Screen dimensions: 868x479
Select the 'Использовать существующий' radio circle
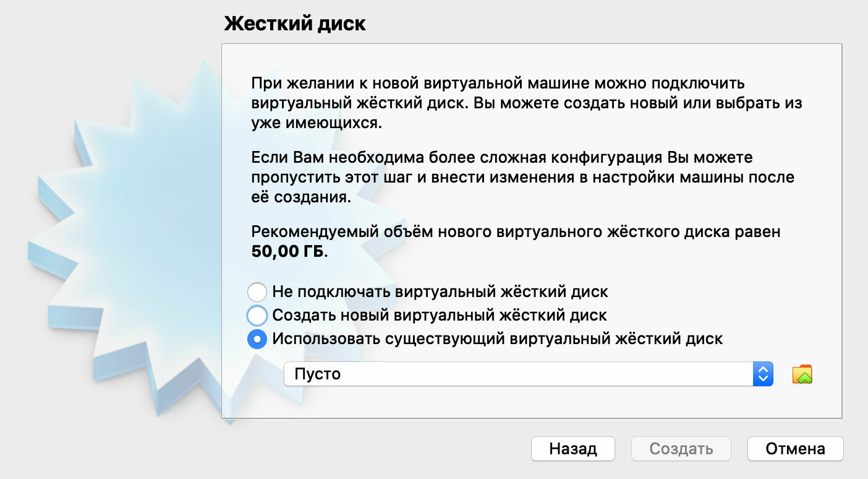257,339
